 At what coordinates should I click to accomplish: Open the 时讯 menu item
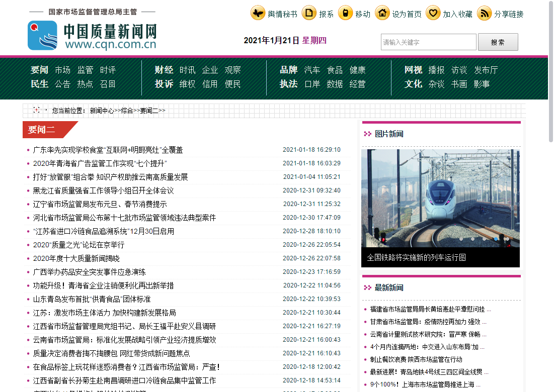click(187, 70)
